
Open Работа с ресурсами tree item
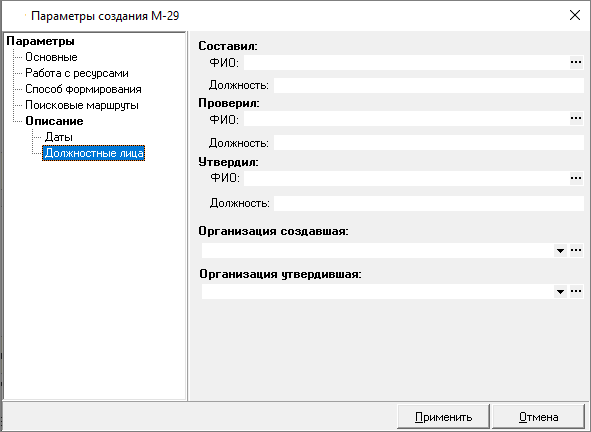click(x=77, y=73)
